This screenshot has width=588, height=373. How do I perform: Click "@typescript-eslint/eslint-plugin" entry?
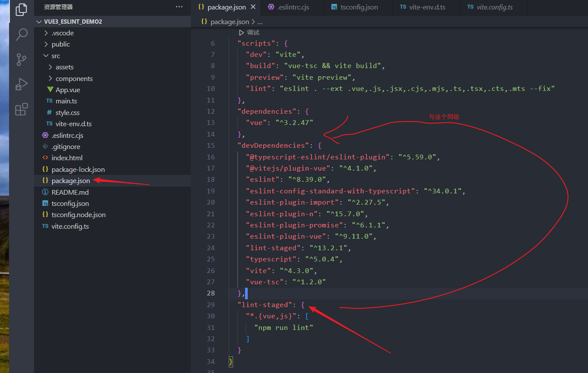pyautogui.click(x=343, y=157)
